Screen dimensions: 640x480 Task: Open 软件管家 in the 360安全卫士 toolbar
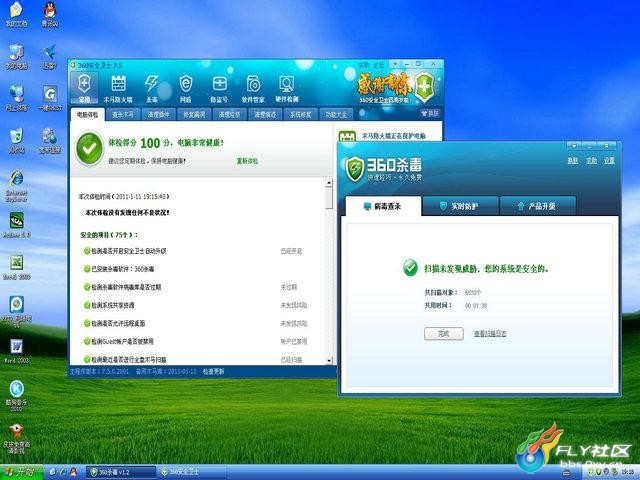(253, 88)
